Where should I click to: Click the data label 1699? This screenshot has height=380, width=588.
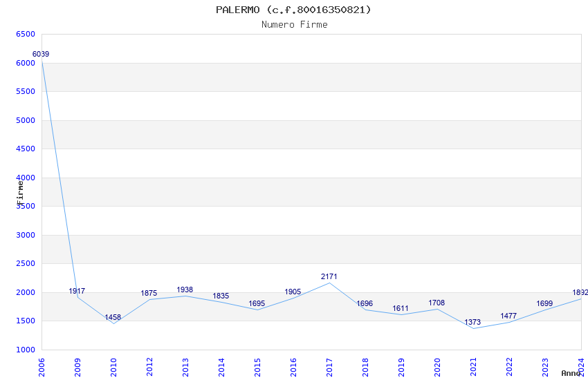544,303
